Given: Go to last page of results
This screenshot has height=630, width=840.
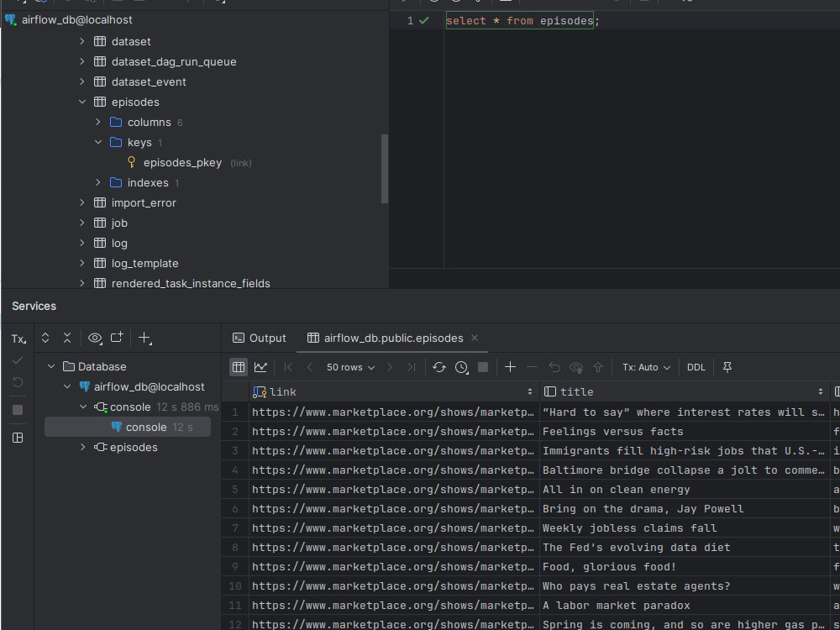Looking at the screenshot, I should coord(411,367).
